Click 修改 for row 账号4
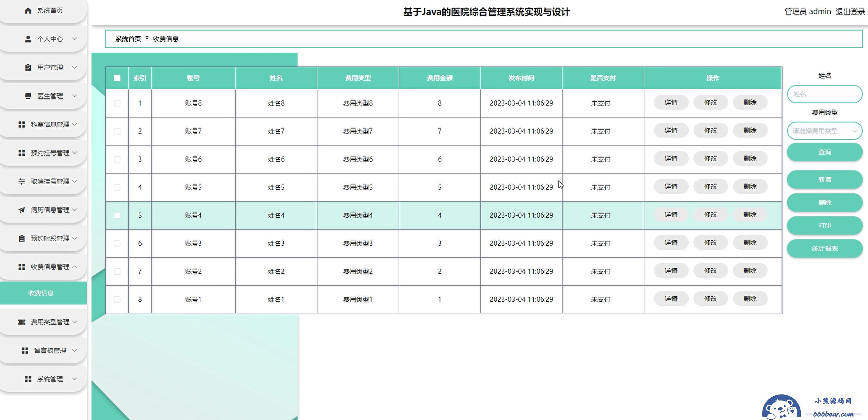 pos(710,214)
